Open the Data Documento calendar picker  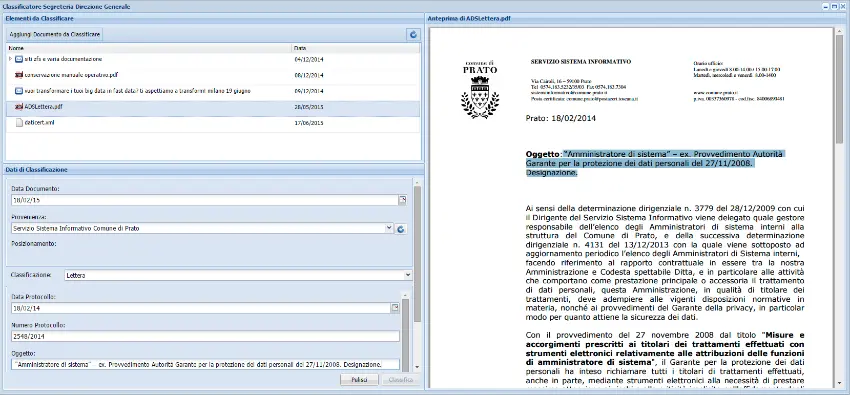403,200
